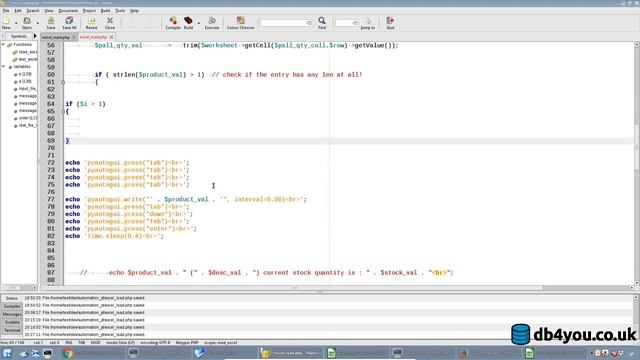Save the current file with the Save icon
This screenshot has height=360, width=640.
[x=51, y=22]
